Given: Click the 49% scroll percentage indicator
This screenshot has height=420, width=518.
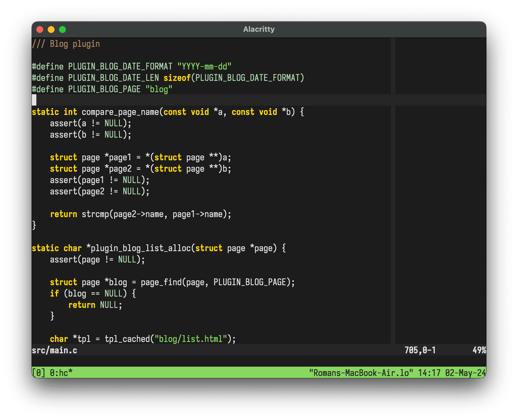Looking at the screenshot, I should click(479, 350).
